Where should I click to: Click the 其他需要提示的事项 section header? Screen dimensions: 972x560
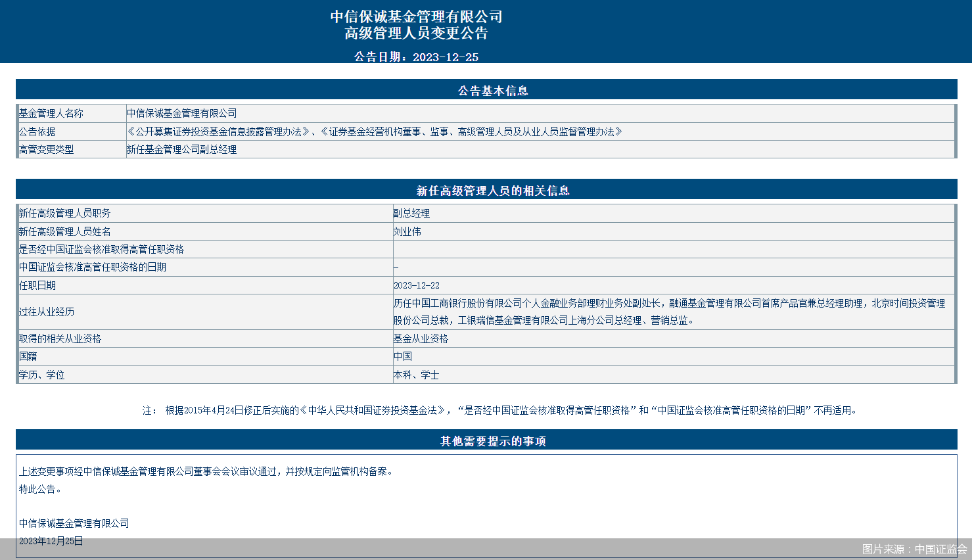[x=486, y=441]
